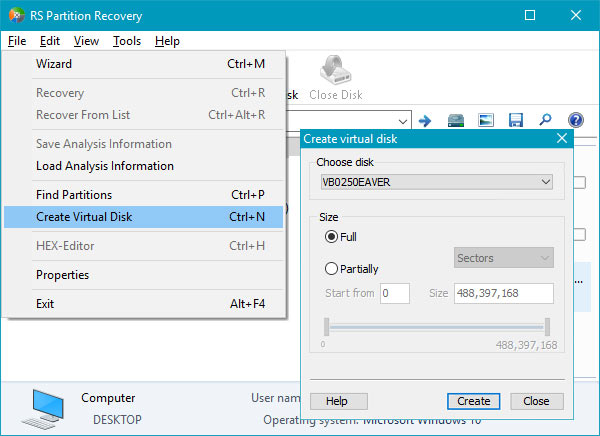Open the Edit menu
The width and height of the screenshot is (600, 436).
(x=50, y=41)
